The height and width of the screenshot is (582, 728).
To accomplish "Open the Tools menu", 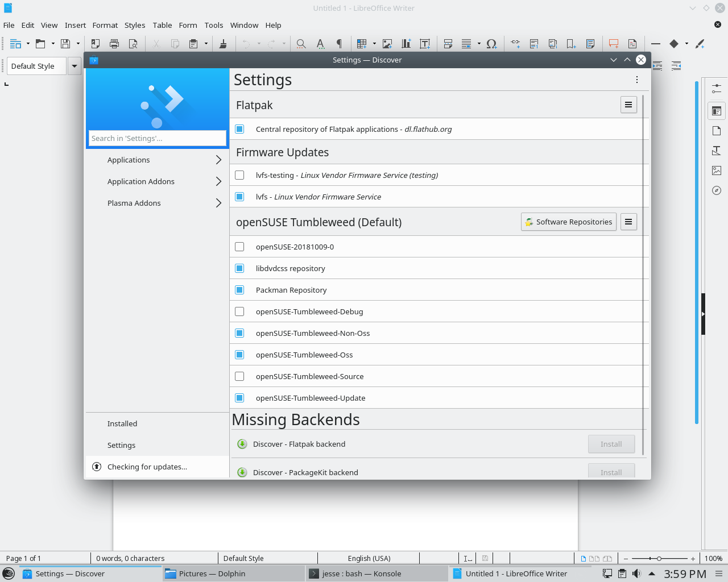I will (x=214, y=25).
